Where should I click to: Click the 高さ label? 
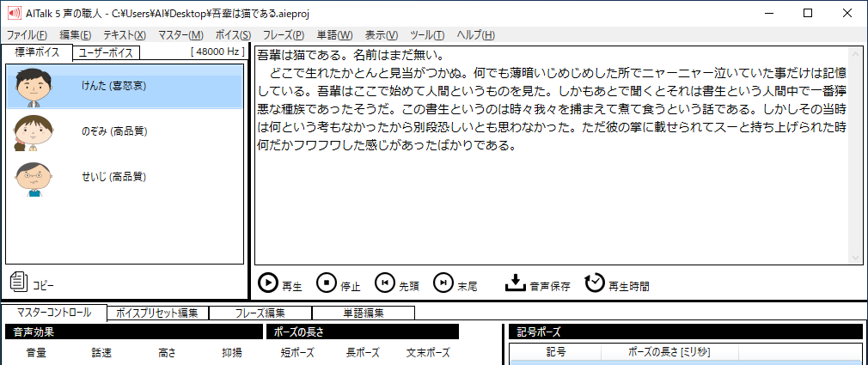coord(167,353)
